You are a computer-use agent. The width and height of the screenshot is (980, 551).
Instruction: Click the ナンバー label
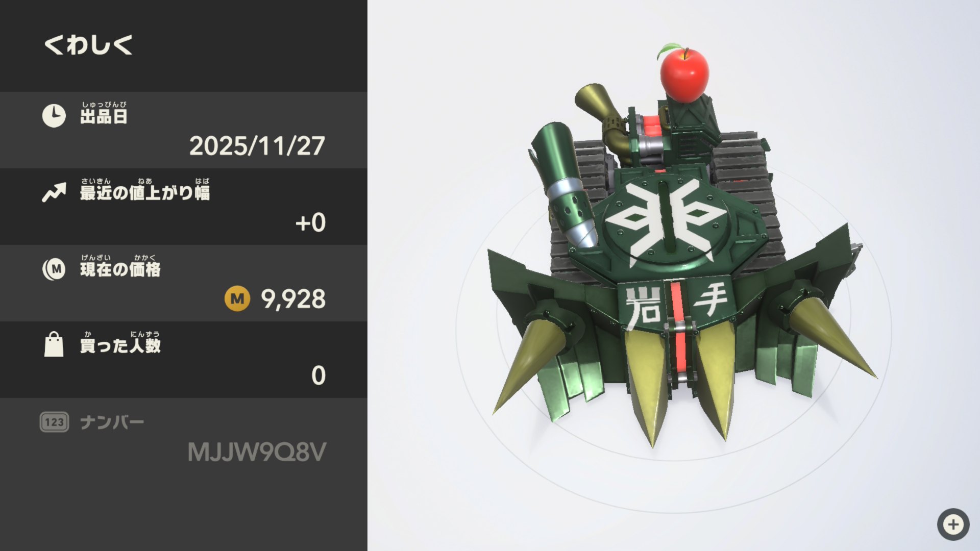point(112,422)
